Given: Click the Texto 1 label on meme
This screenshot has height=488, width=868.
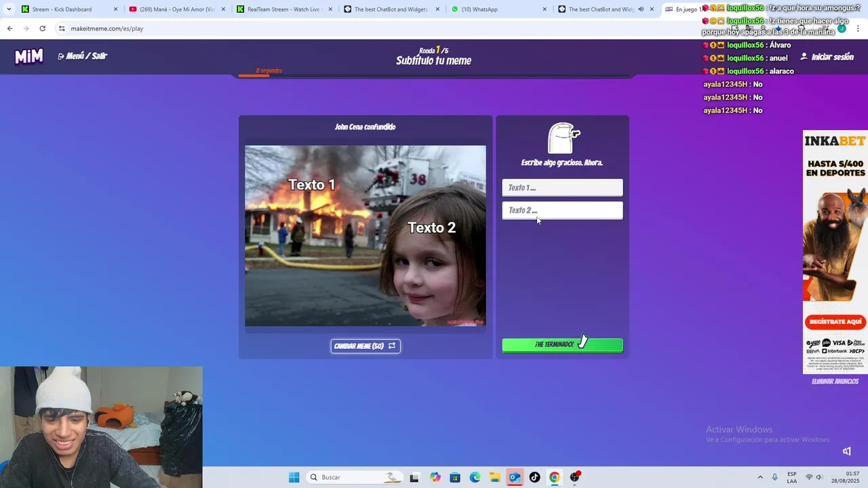Looking at the screenshot, I should coord(312,184).
